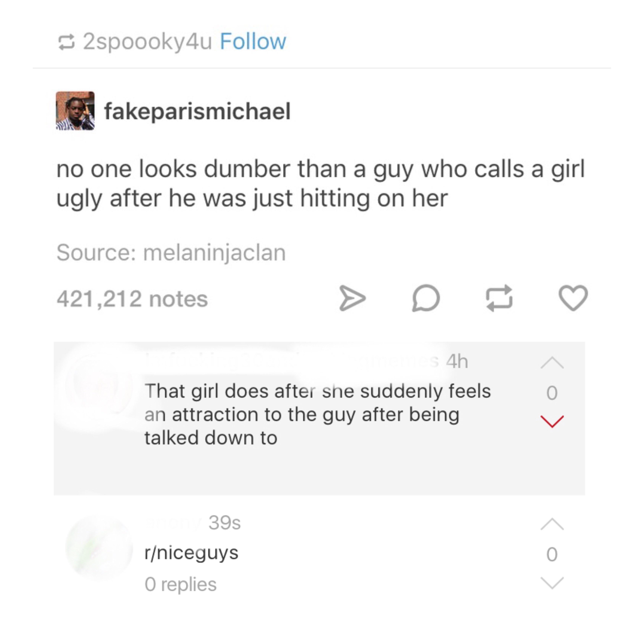Open the melaninjaclan source link

[214, 252]
